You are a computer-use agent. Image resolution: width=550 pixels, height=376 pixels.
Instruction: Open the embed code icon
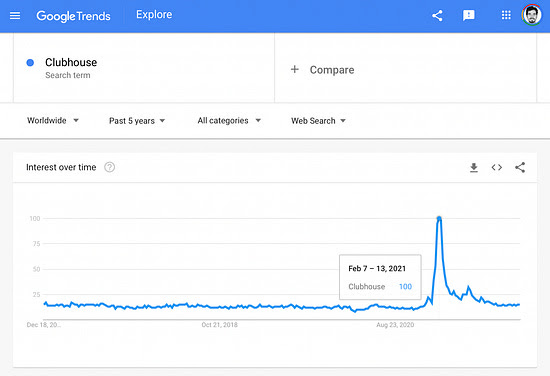pos(497,168)
